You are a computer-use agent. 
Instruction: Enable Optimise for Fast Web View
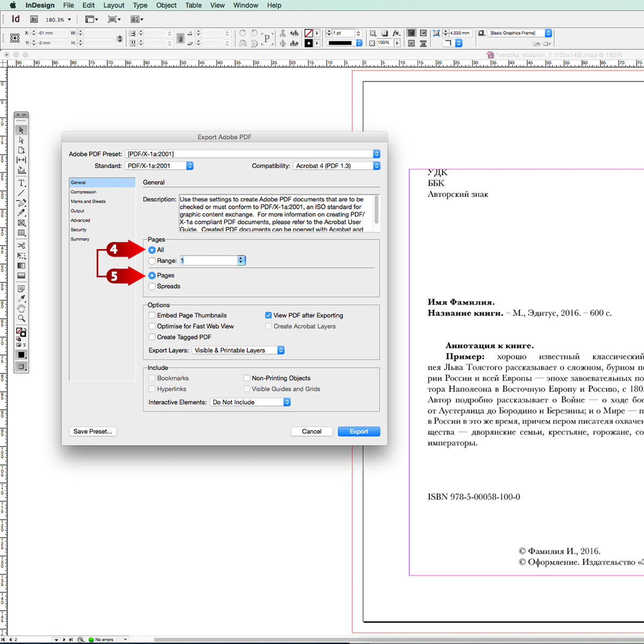pyautogui.click(x=152, y=326)
